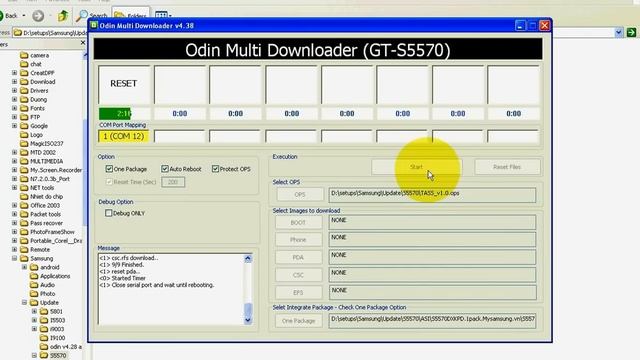Collapse the Samsung folder node

15,258
